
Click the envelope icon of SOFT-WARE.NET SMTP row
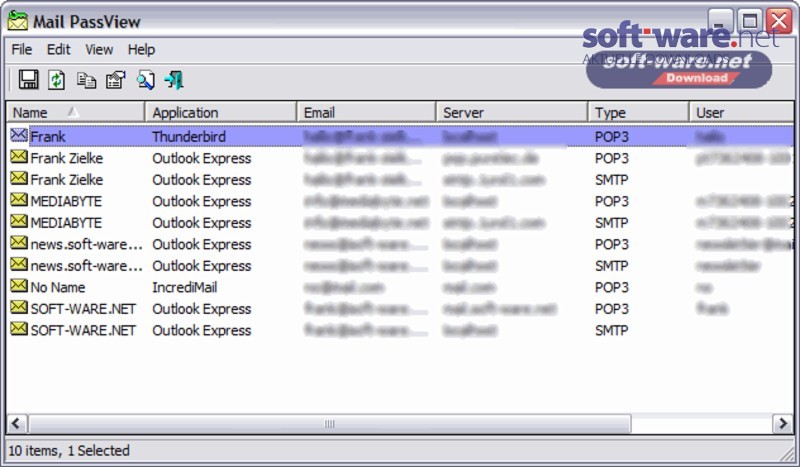click(19, 328)
